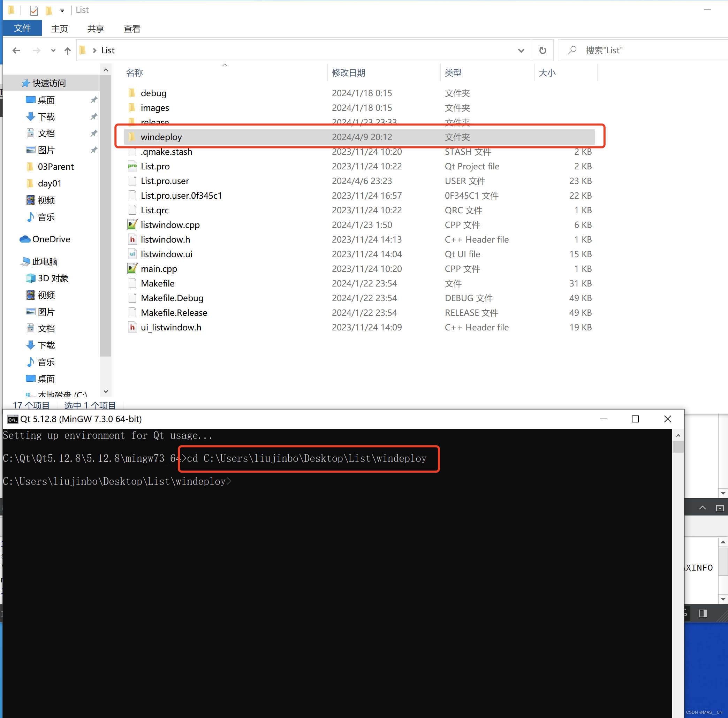This screenshot has height=718, width=728.
Task: Unpin 文档 from quick access
Action: point(93,133)
